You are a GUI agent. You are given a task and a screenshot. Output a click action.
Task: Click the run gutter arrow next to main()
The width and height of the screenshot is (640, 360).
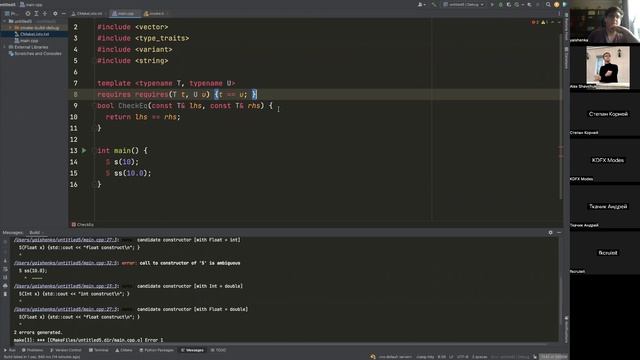click(84, 151)
